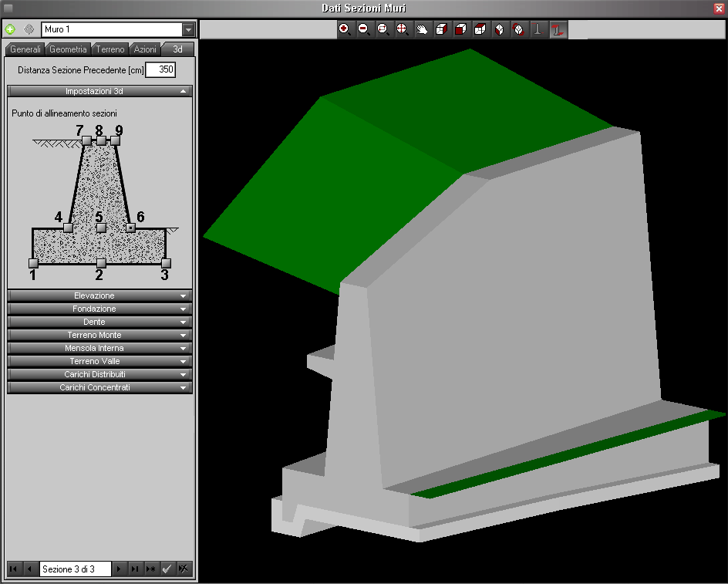The image size is (728, 584).
Task: Select alignment point 1 on the diagram
Action: click(33, 263)
